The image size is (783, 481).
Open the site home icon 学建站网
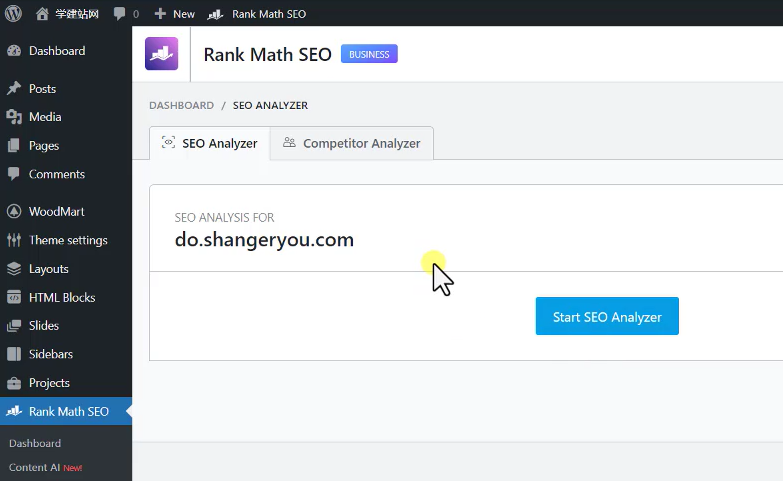(42, 14)
